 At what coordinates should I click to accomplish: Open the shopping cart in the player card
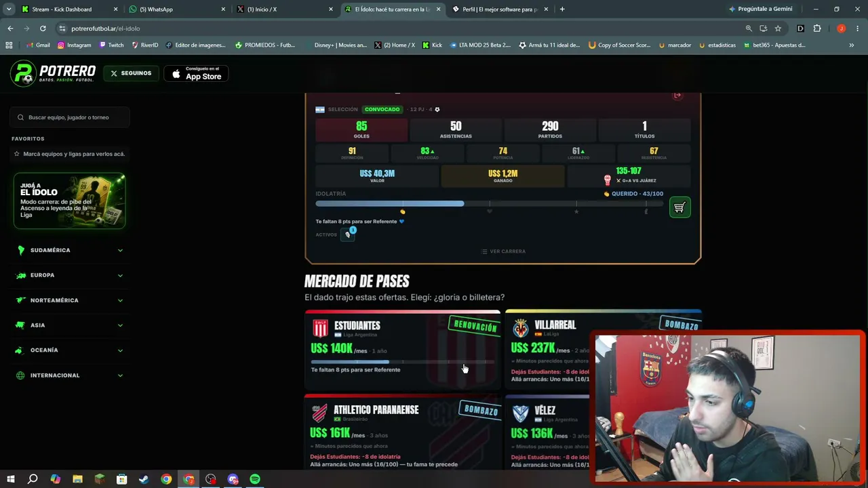(x=679, y=207)
